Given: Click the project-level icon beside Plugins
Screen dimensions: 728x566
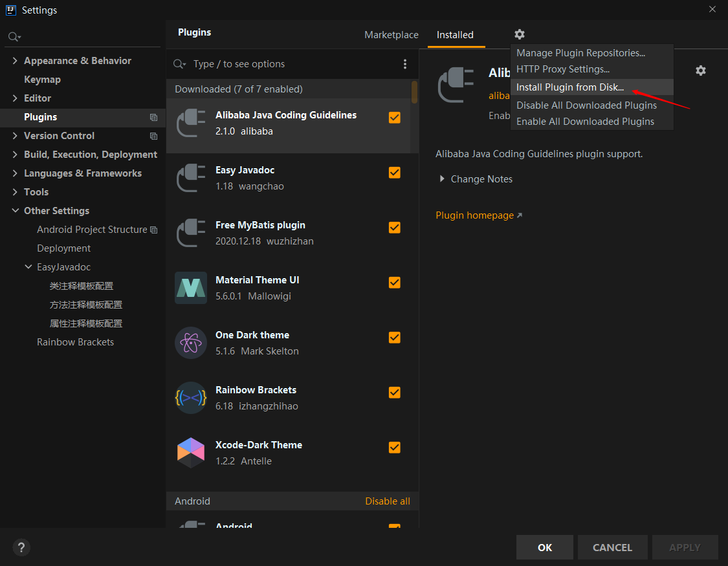Looking at the screenshot, I should point(153,117).
